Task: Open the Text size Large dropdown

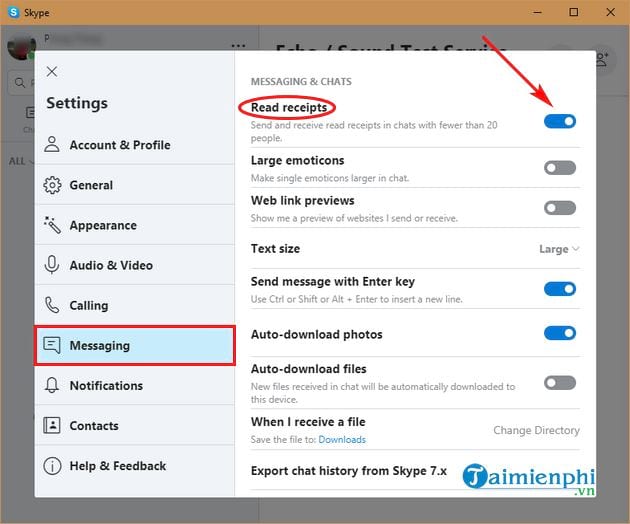Action: tap(559, 249)
